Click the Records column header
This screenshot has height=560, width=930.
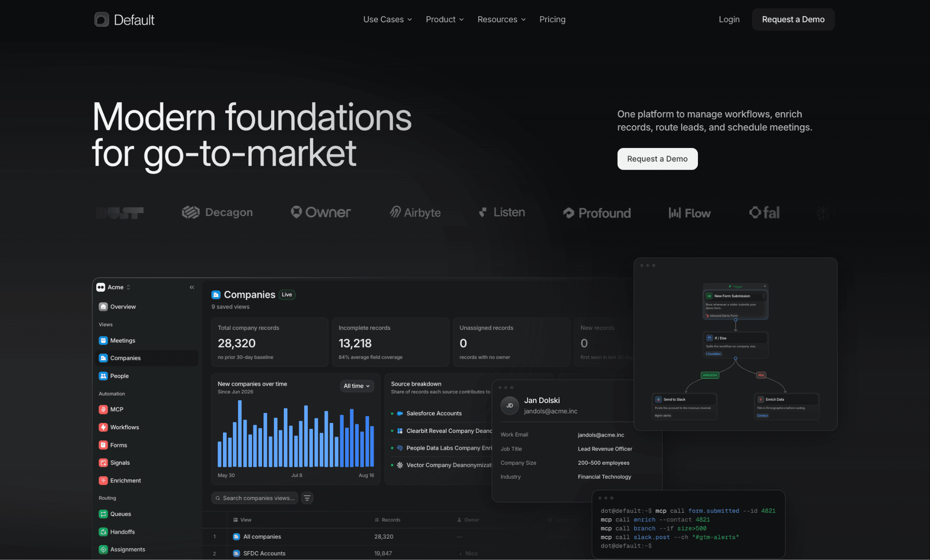click(388, 520)
